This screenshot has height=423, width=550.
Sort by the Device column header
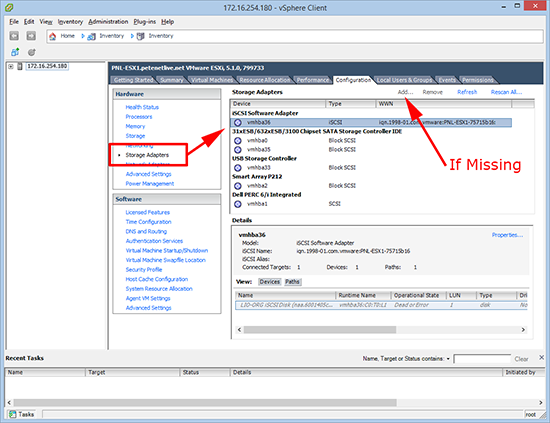coord(278,104)
